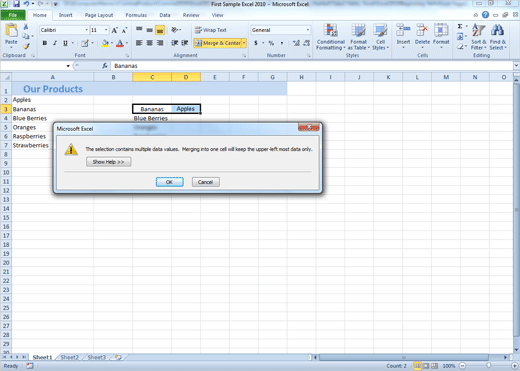Open Conditional Formatting in the Styles group
Viewport: 520px width, 371px height.
(331, 37)
